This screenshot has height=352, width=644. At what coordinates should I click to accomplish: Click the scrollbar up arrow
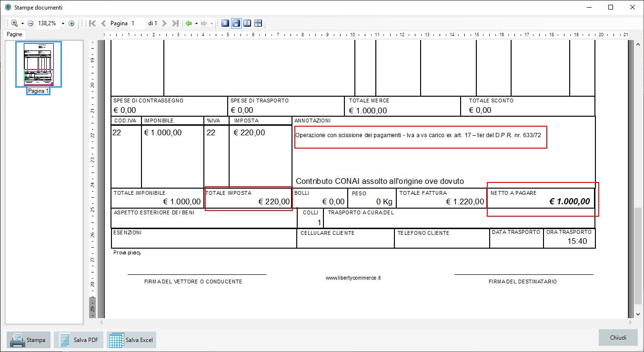(638, 44)
